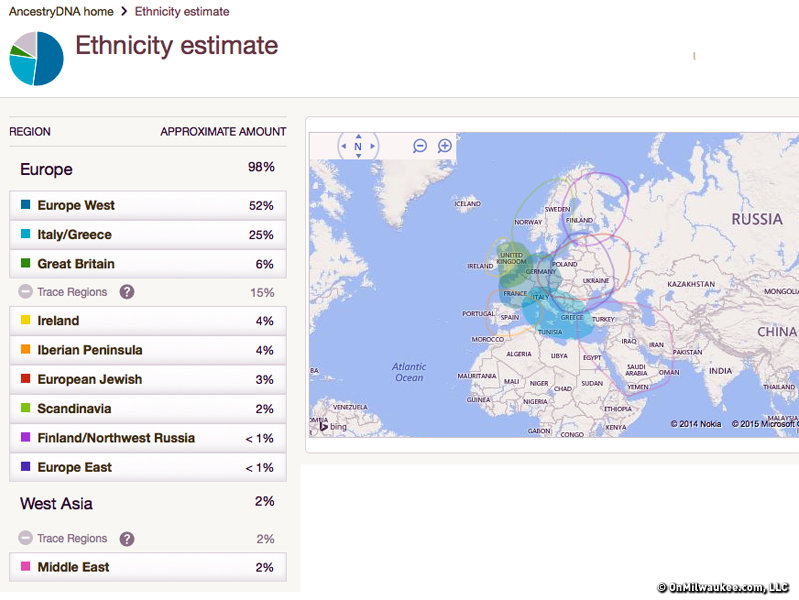The width and height of the screenshot is (799, 600).
Task: Open the Europe East region row
Action: pos(148,467)
